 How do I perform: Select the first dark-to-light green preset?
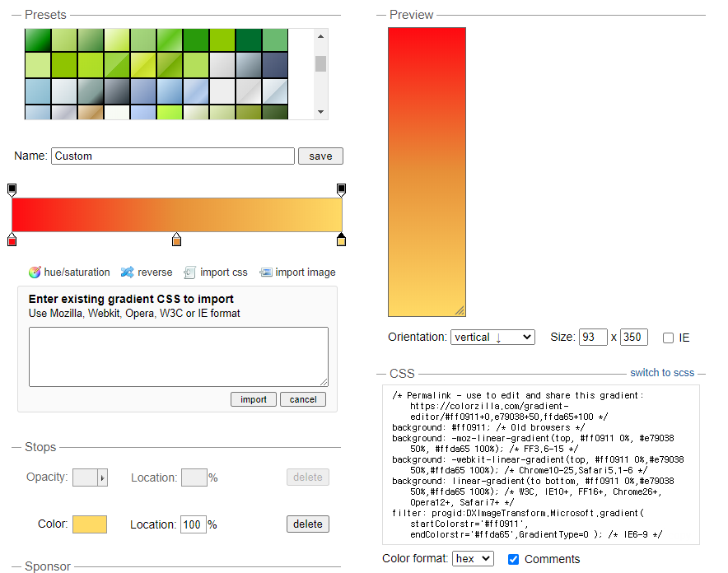[x=38, y=40]
